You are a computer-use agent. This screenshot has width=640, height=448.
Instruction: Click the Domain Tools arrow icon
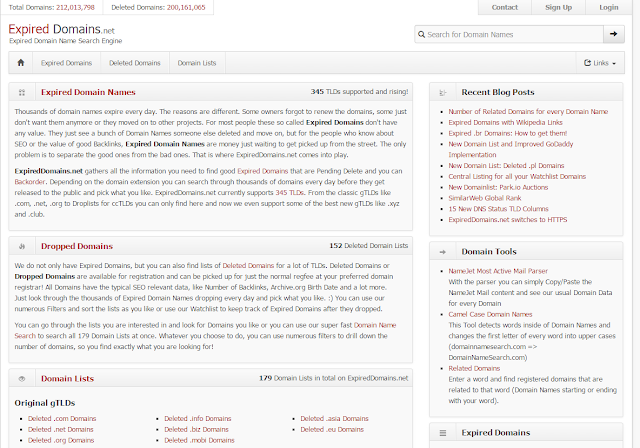pyautogui.click(x=443, y=252)
